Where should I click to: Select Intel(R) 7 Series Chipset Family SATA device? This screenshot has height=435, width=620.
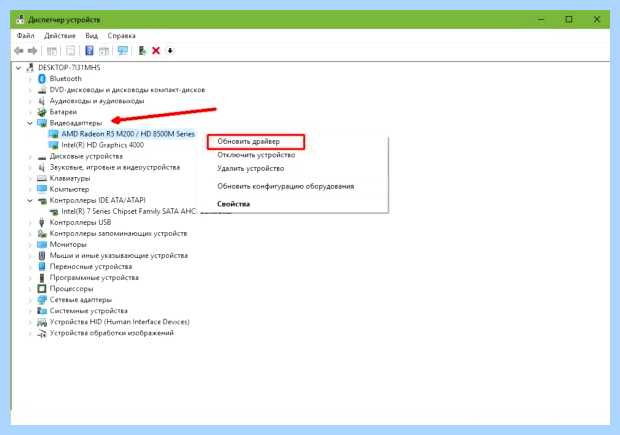[129, 212]
